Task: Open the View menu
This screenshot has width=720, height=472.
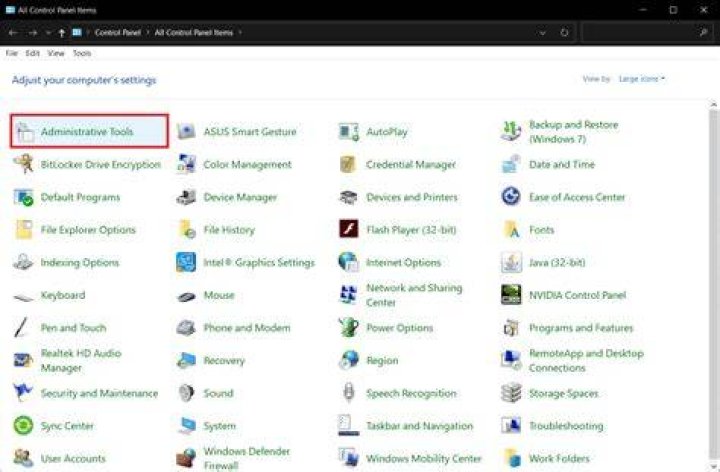Action: click(x=56, y=53)
